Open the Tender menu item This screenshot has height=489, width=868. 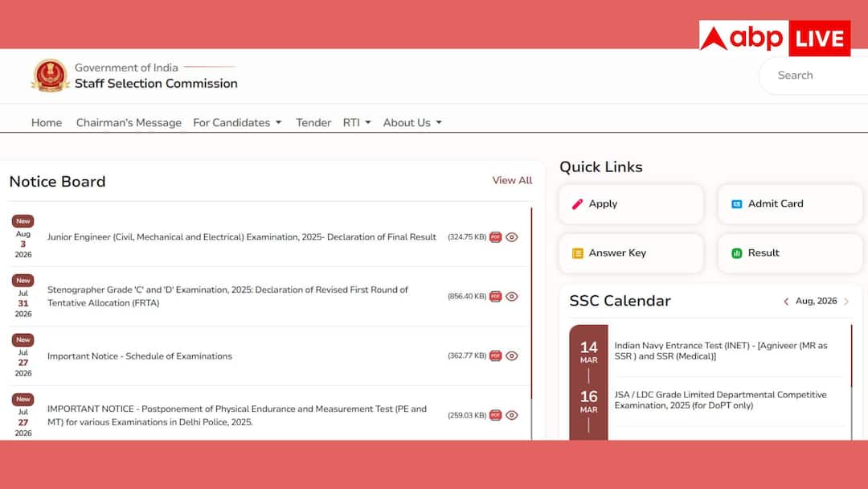point(313,122)
